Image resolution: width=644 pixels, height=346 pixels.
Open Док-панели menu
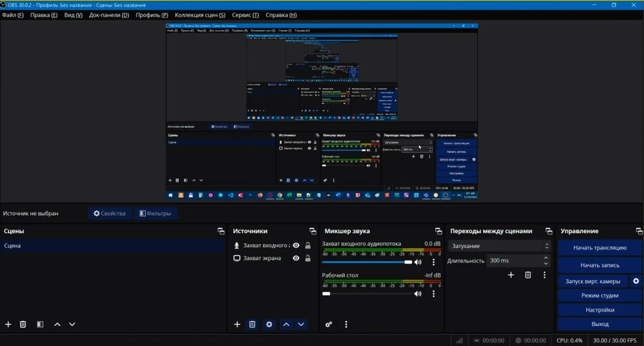click(x=109, y=15)
